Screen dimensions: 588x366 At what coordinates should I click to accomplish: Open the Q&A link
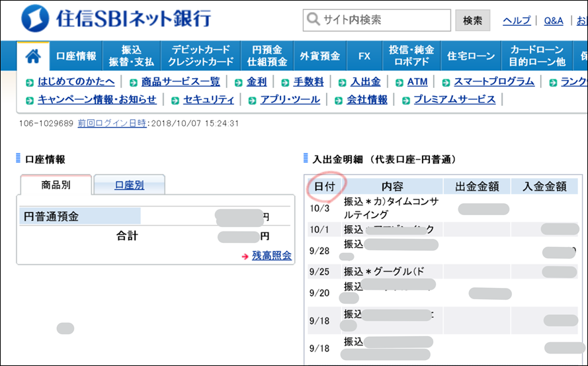(x=554, y=21)
